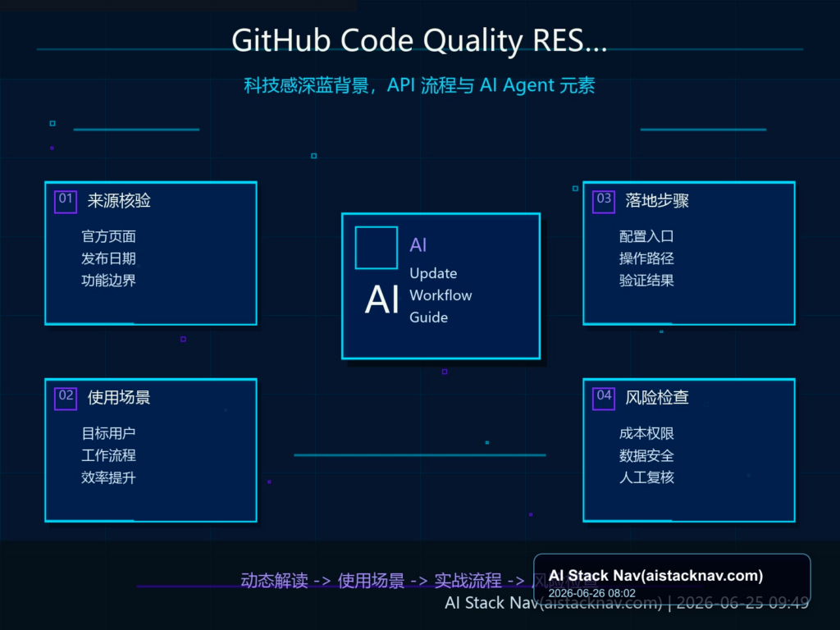
Task: Click the 04 number badge
Action: coord(603,399)
